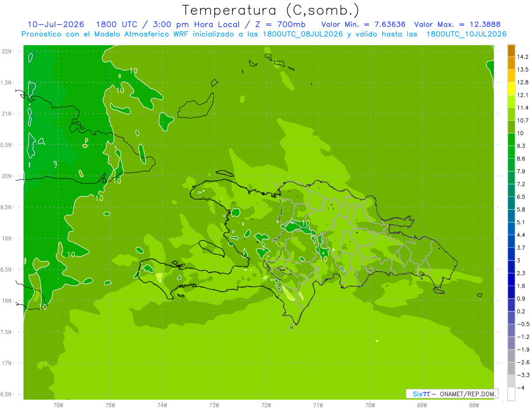Click the legend value '13.5'

523,70
